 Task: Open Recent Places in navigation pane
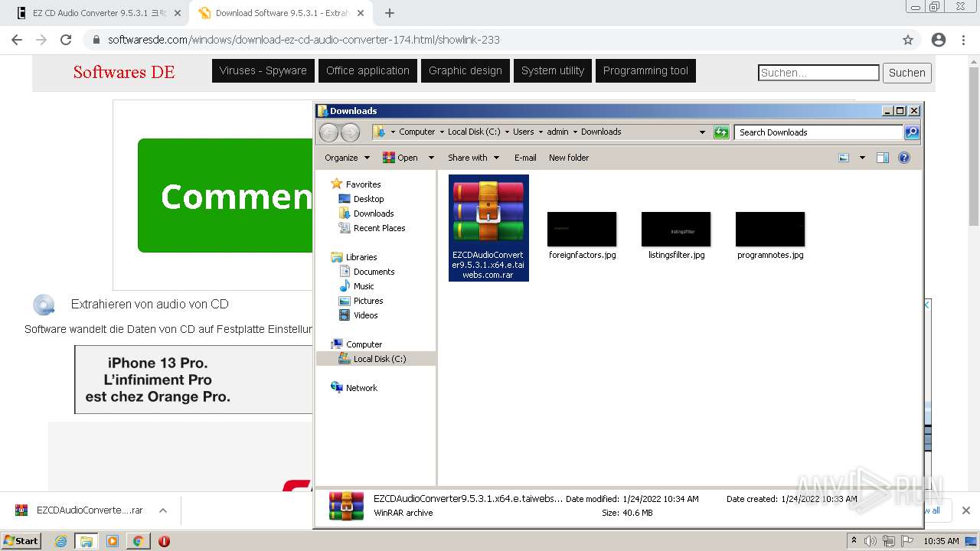[x=379, y=228]
